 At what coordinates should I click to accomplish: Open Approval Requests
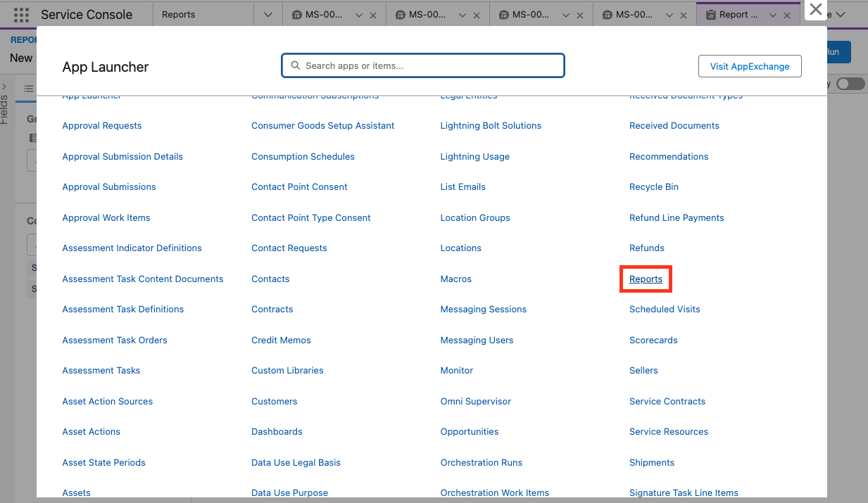[x=102, y=126]
